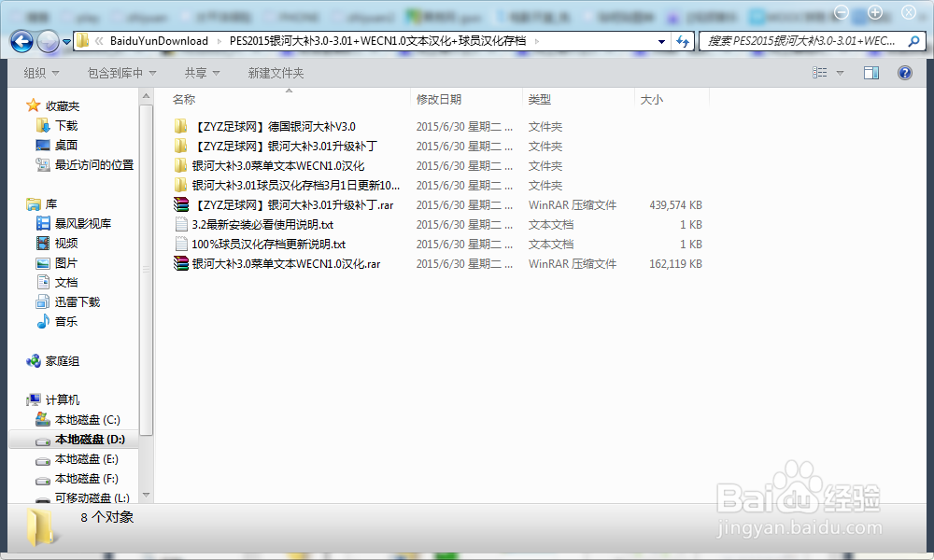Click the 家庭组 homegroup icon
The width and height of the screenshot is (934, 560).
click(34, 360)
